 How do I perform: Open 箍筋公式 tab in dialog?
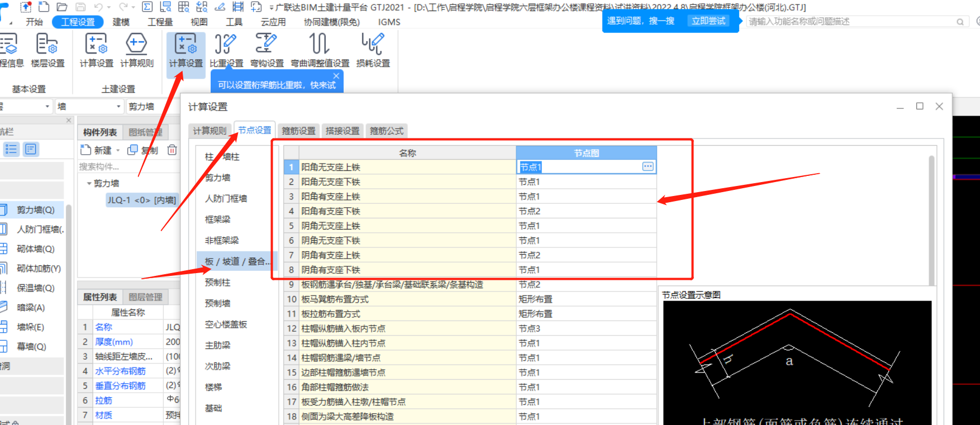[387, 131]
